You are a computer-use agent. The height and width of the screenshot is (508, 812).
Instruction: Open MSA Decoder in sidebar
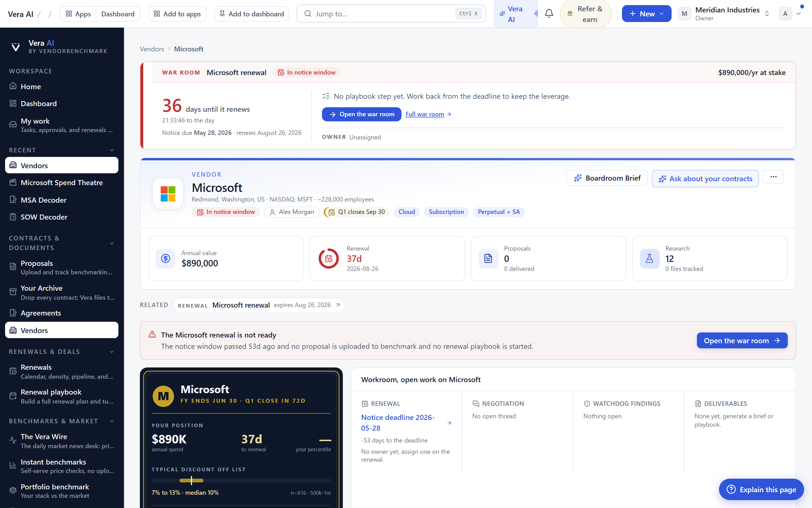click(x=62, y=200)
